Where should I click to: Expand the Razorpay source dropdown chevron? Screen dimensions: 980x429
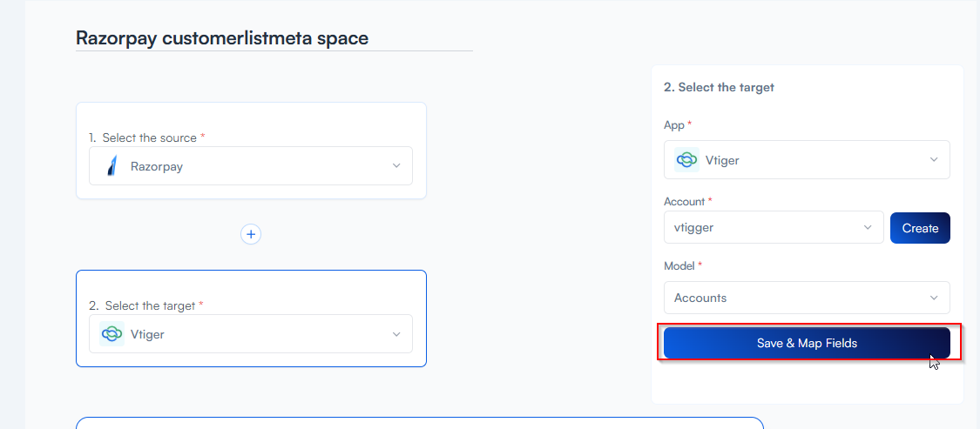click(x=396, y=166)
